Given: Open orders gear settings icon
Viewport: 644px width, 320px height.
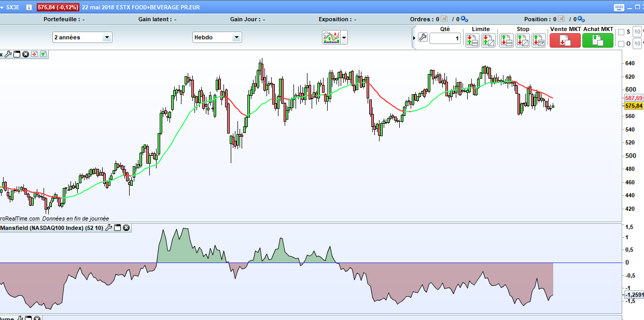Looking at the screenshot, I should click(464, 19).
